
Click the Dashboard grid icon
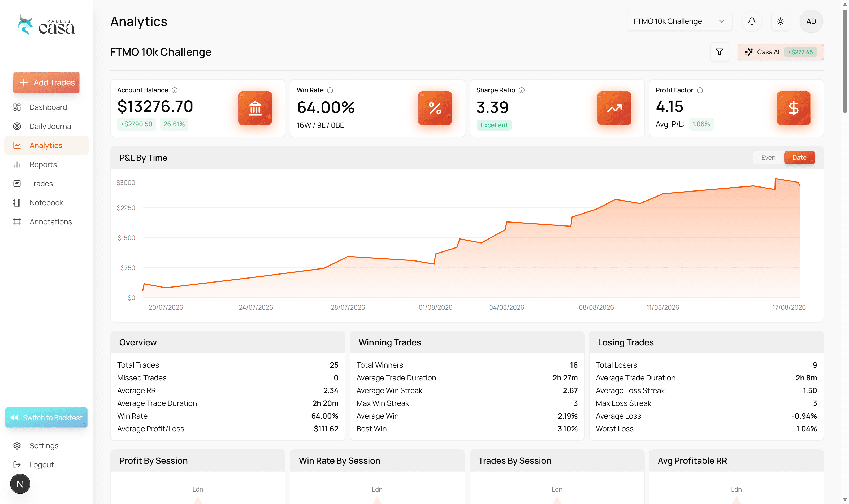(x=17, y=107)
